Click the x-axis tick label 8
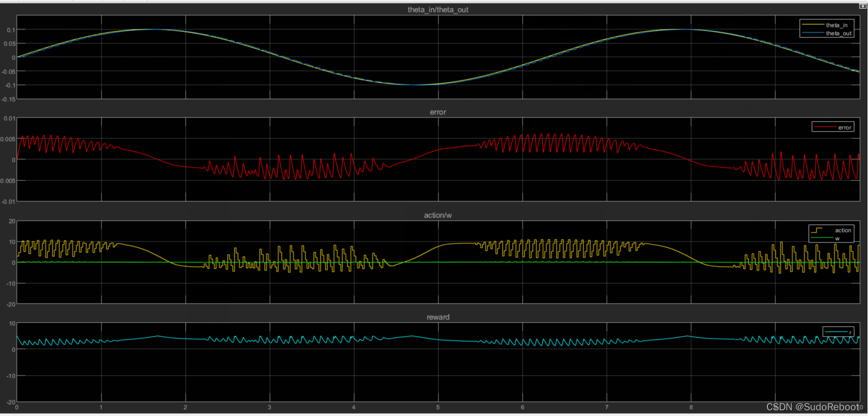 click(691, 408)
